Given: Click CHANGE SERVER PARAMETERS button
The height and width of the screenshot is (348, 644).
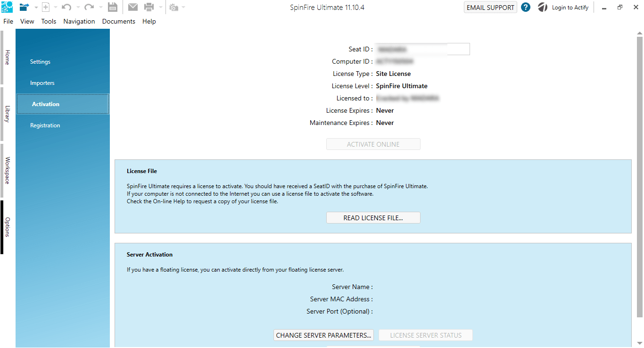Looking at the screenshot, I should click(x=323, y=335).
